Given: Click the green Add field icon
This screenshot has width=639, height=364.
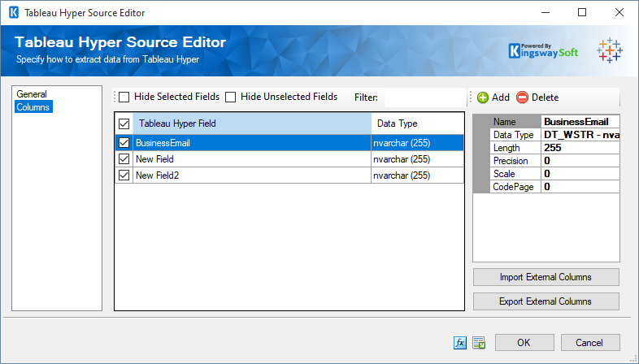Looking at the screenshot, I should tap(483, 97).
